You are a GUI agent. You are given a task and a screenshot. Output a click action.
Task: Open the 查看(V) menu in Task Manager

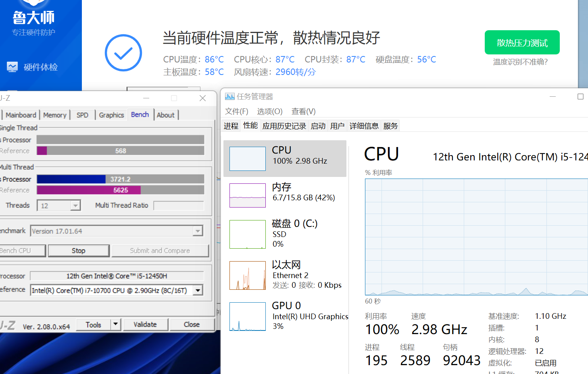tap(304, 111)
